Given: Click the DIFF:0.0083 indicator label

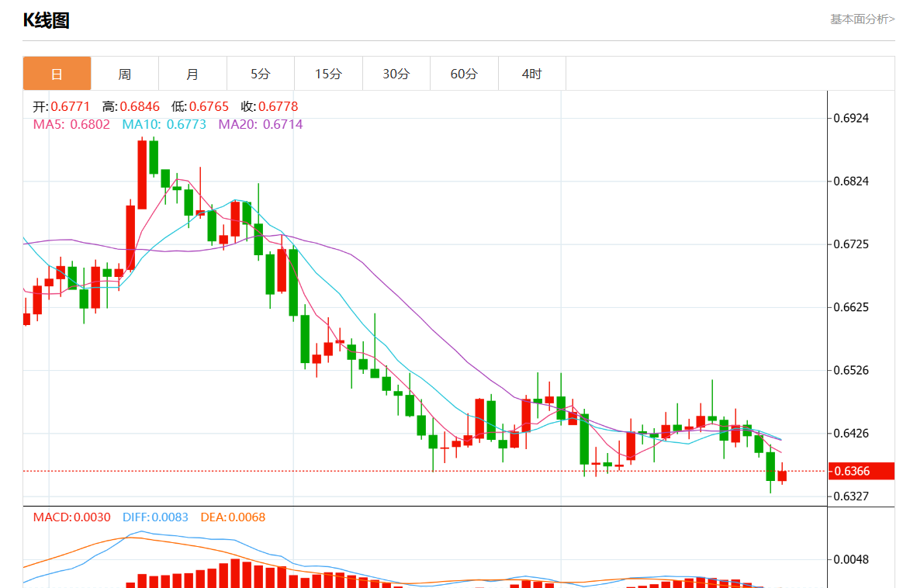Looking at the screenshot, I should tap(156, 517).
